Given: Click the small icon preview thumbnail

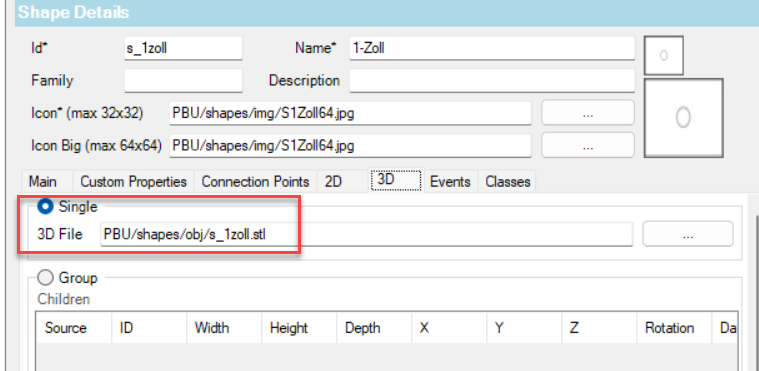Looking at the screenshot, I should [664, 55].
